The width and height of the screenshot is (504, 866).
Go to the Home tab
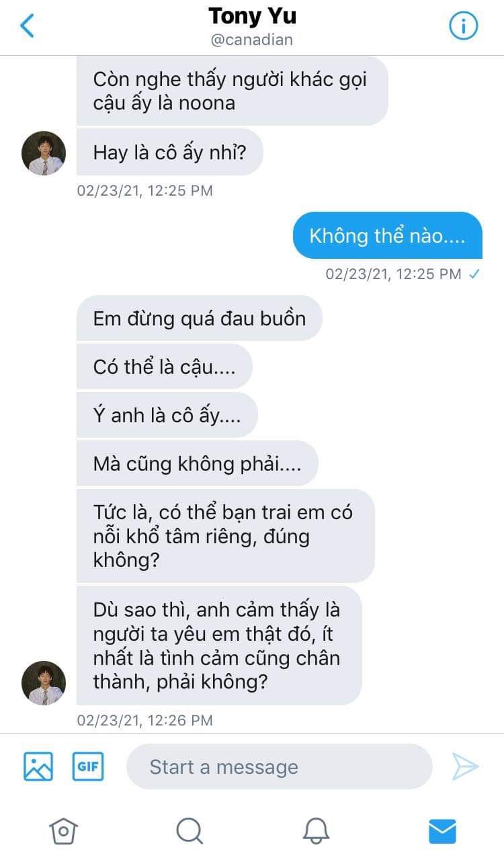pos(63,831)
